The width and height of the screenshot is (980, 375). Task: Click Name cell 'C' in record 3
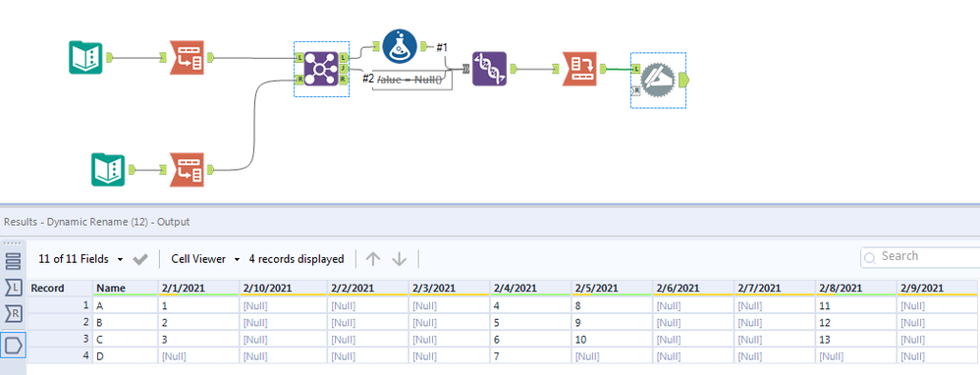pyautogui.click(x=125, y=340)
